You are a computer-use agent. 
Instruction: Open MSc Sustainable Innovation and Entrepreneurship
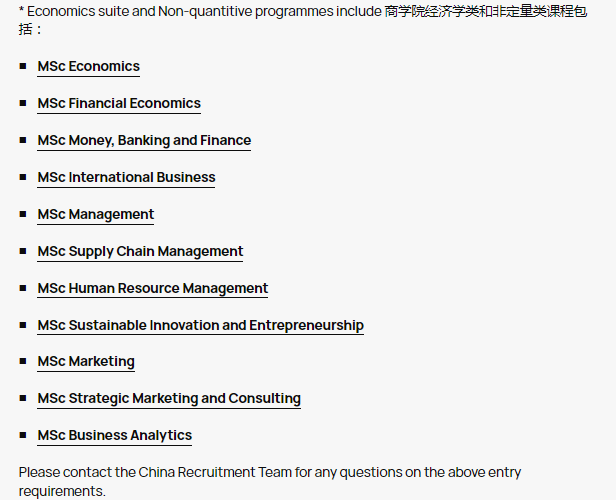pos(200,326)
